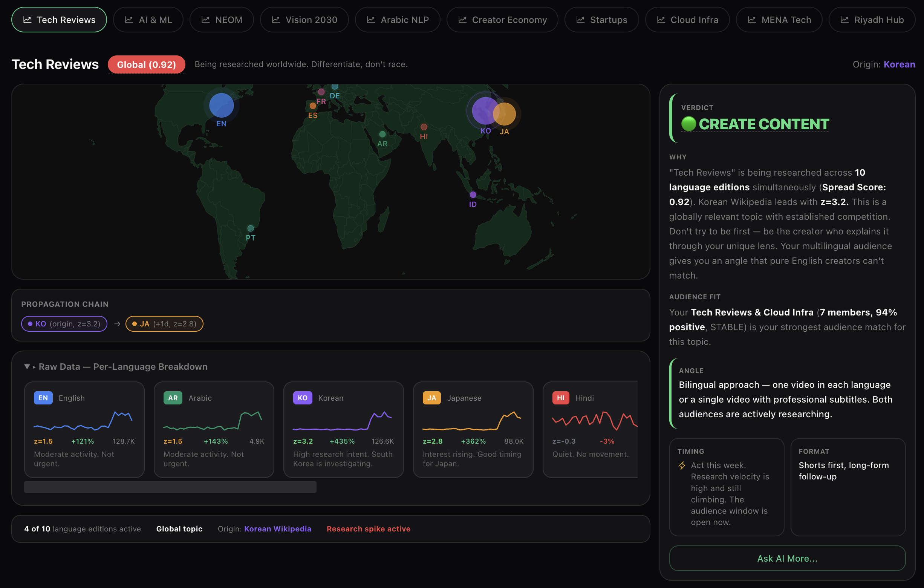Open the Arabic NLP tab

[398, 20]
